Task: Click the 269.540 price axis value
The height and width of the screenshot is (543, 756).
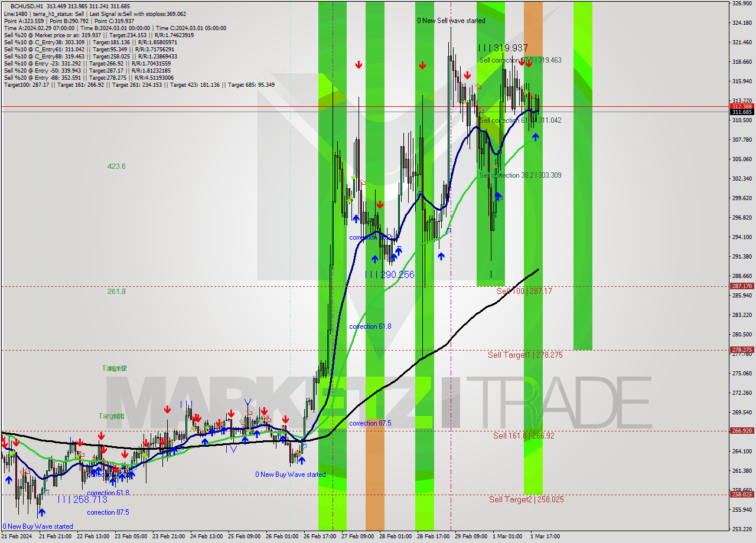Action: 742,413
